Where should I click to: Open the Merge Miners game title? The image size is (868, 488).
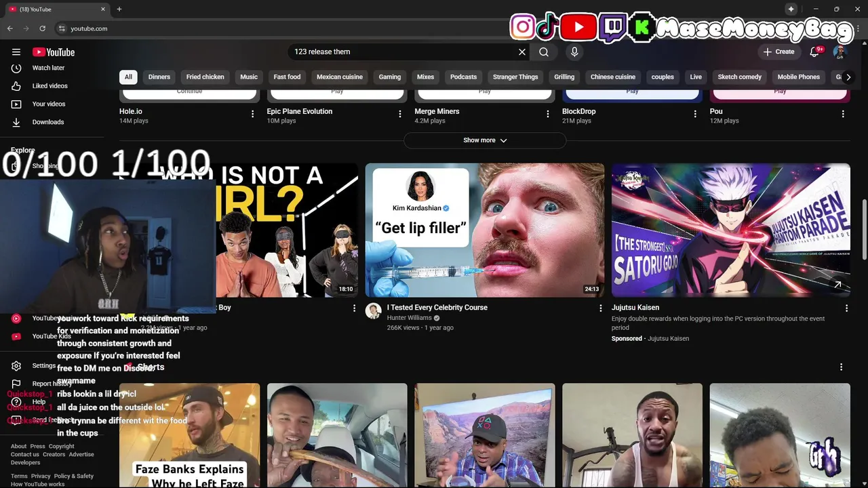437,111
